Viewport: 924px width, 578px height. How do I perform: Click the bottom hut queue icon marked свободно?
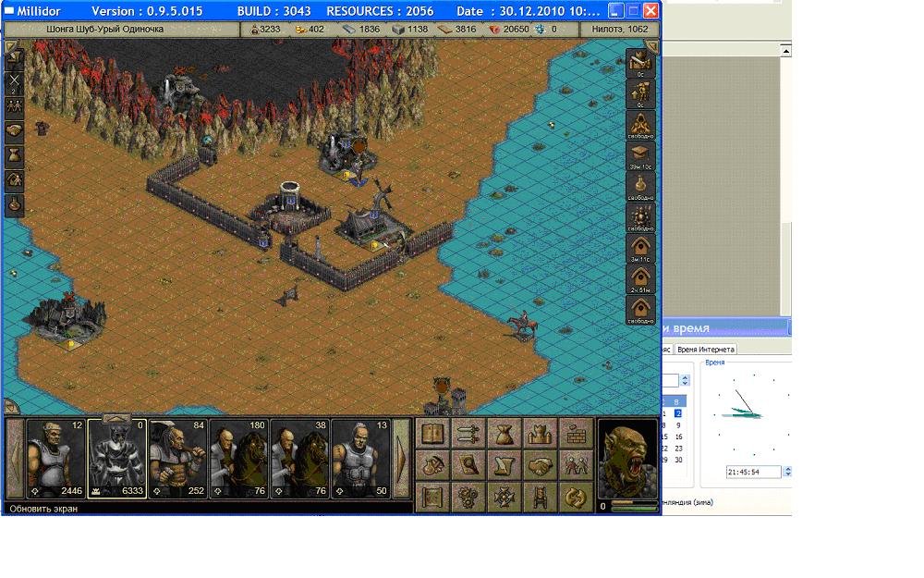coord(640,310)
